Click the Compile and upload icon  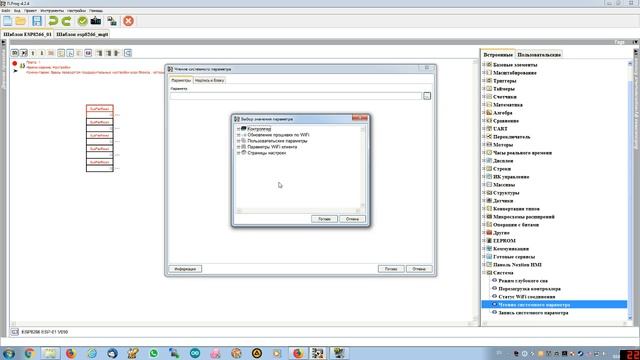point(96,21)
